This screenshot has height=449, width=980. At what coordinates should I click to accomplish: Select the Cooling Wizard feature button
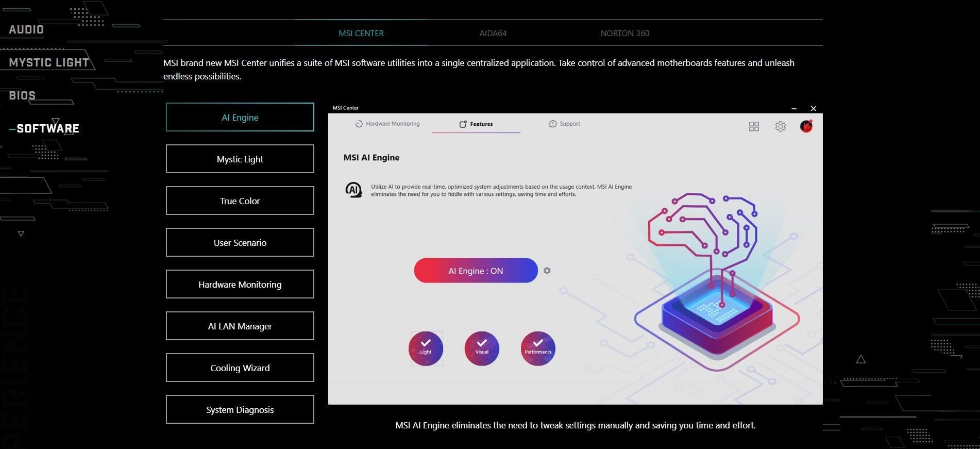(240, 368)
